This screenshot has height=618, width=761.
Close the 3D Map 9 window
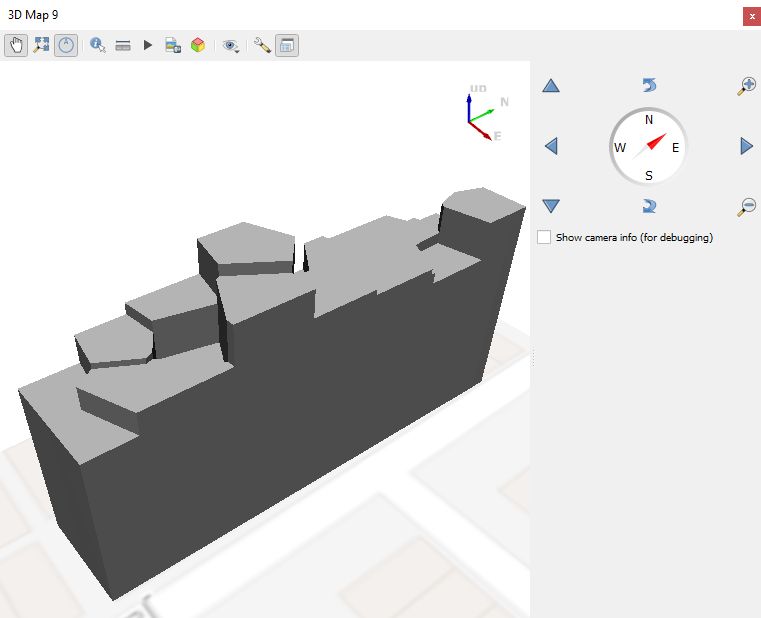point(752,16)
